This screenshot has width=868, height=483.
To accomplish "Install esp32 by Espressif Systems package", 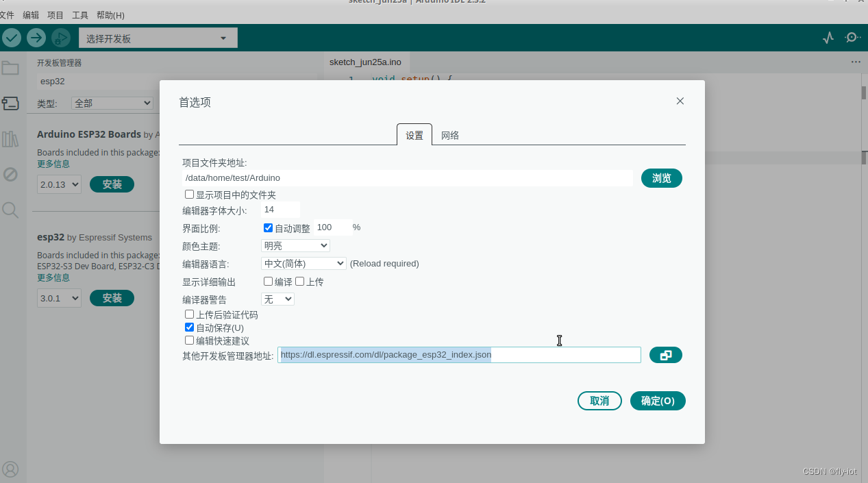I will pos(112,298).
